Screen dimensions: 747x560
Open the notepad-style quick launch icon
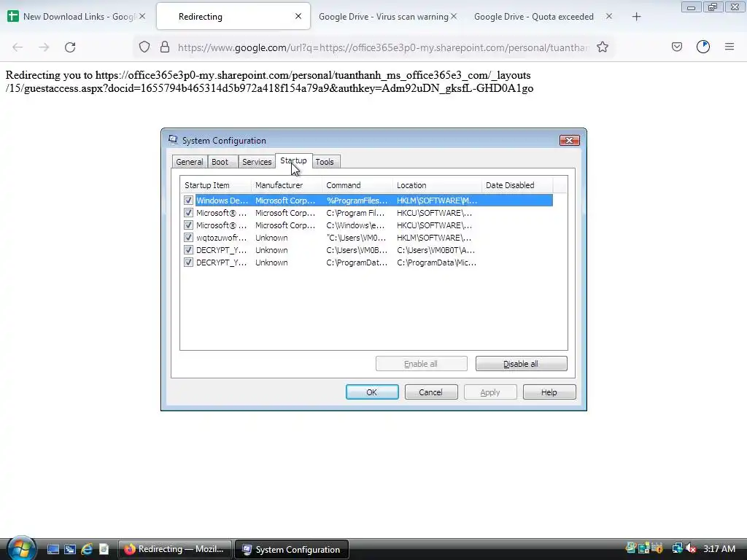pyautogui.click(x=104, y=550)
